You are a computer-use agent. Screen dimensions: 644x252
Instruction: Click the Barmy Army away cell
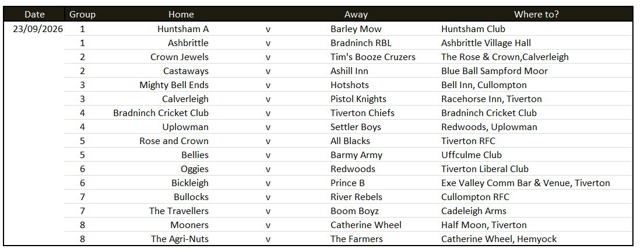click(x=356, y=155)
